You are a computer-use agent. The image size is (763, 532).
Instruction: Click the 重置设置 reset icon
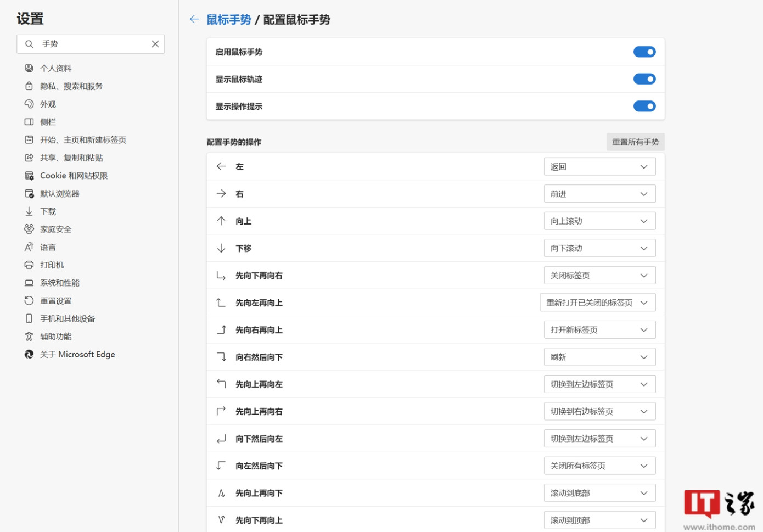tap(29, 301)
